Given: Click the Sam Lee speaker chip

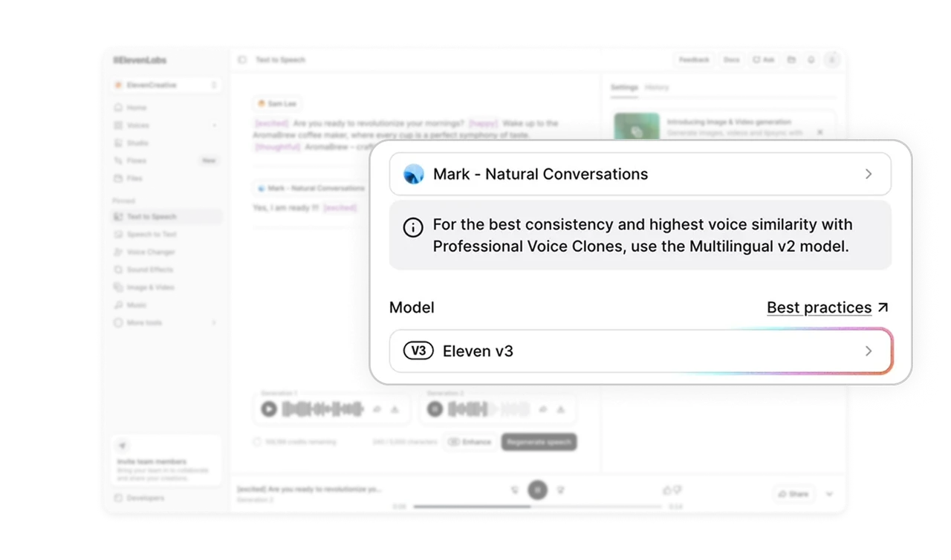Looking at the screenshot, I should click(277, 104).
